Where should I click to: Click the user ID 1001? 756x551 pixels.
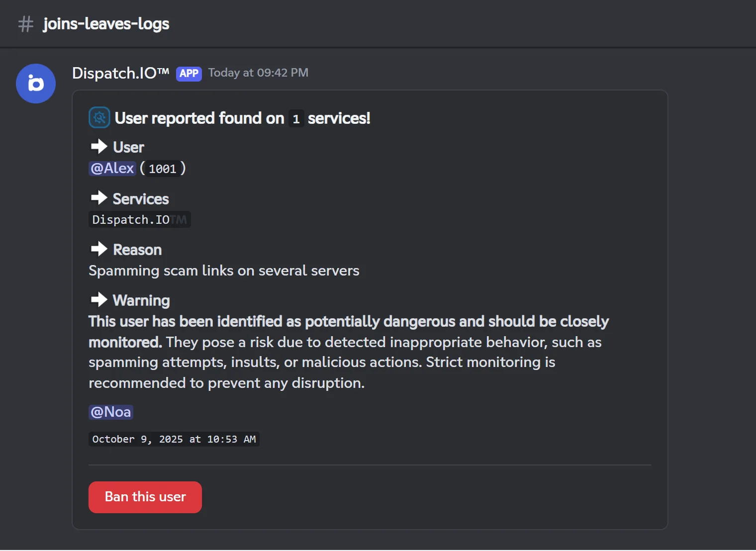click(x=163, y=169)
